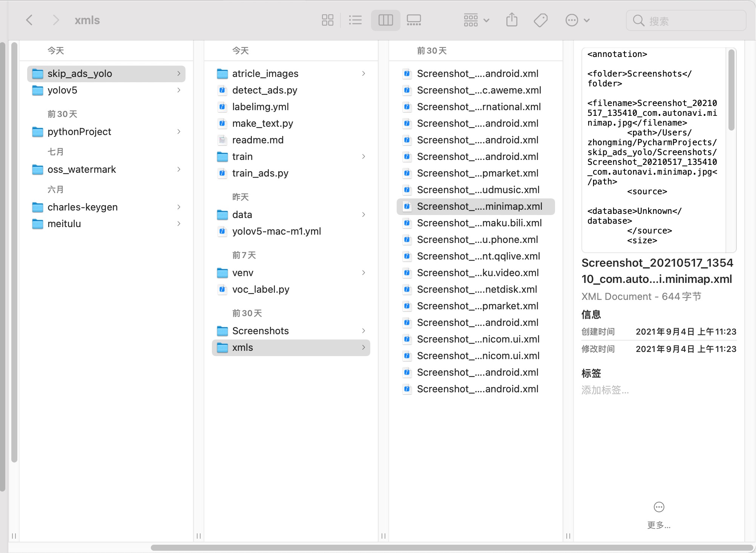The width and height of the screenshot is (756, 553).
Task: Switch to icon grid view
Action: tap(328, 20)
